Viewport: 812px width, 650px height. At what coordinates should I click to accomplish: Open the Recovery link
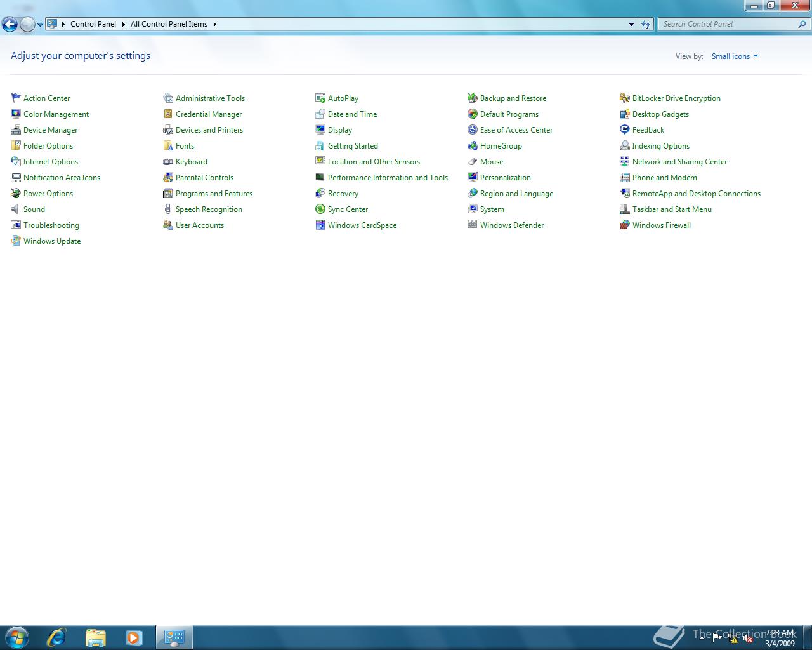[x=343, y=194]
